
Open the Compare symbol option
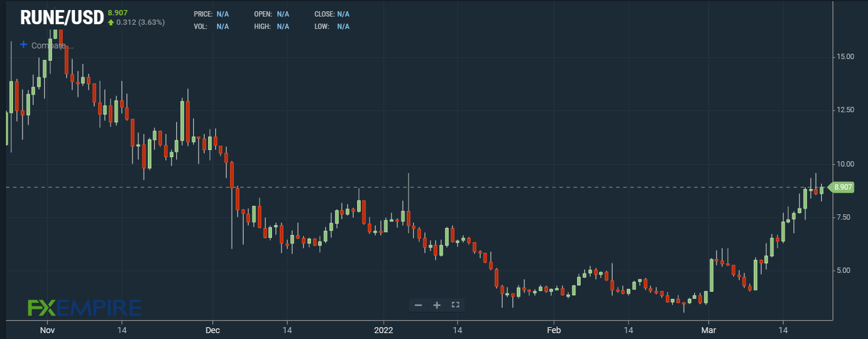(52, 45)
